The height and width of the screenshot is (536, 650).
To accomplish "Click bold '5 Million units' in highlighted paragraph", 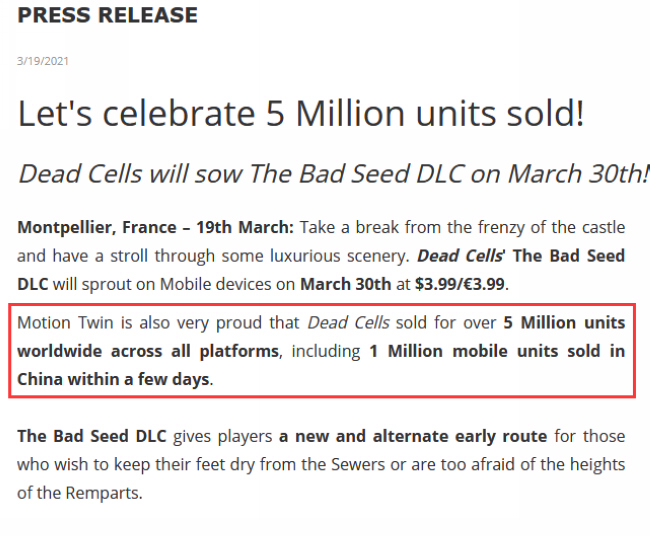I will click(564, 323).
